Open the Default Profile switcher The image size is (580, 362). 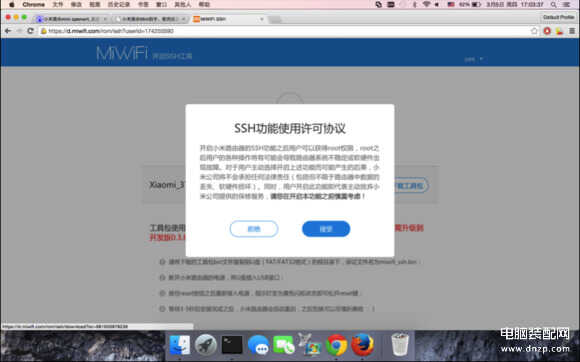(x=559, y=17)
